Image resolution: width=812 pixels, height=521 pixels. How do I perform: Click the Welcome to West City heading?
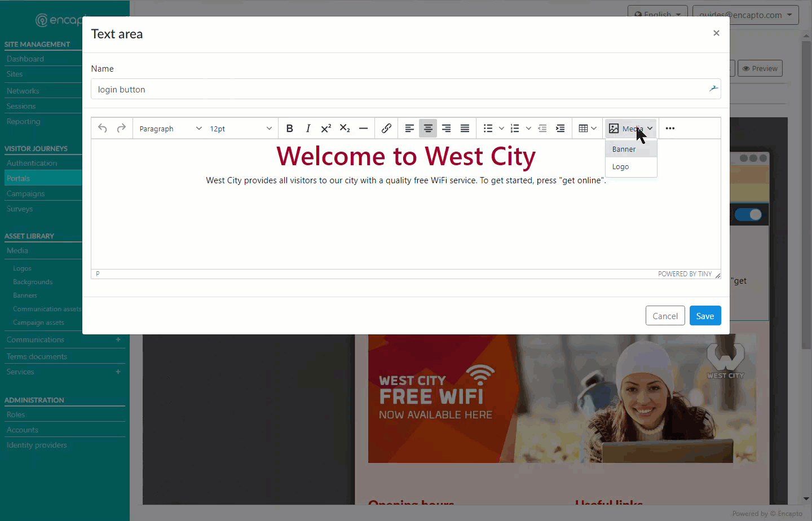(406, 156)
